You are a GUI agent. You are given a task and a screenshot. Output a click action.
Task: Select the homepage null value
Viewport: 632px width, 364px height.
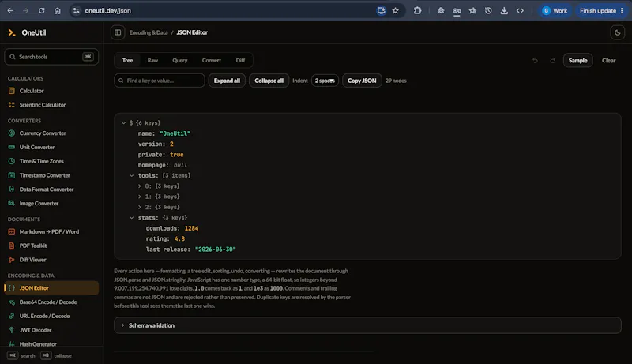(180, 165)
